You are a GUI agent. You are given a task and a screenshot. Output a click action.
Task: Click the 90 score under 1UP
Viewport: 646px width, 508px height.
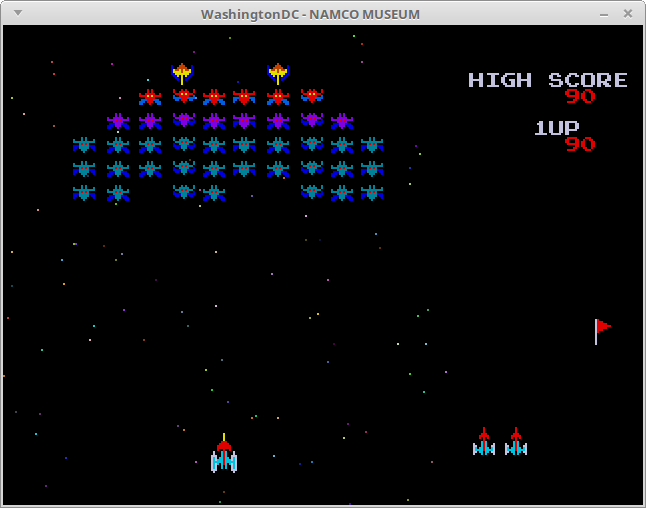coord(580,144)
